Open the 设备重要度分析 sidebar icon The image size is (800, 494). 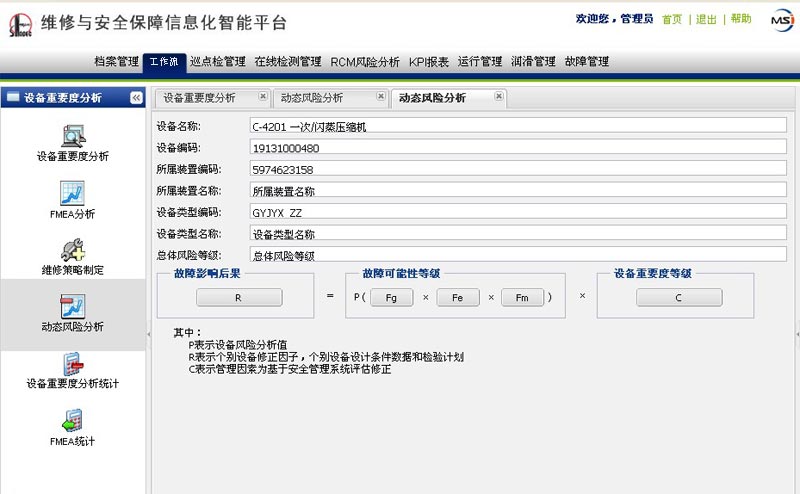pyautogui.click(x=72, y=134)
